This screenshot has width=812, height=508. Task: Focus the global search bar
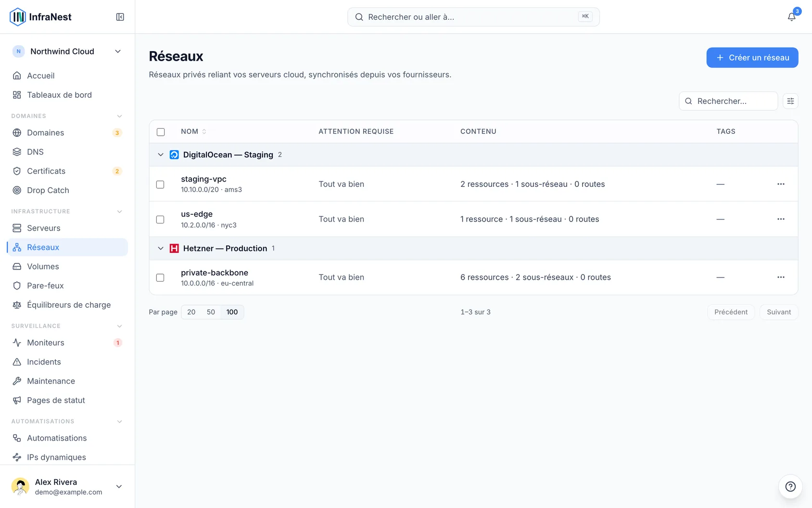[x=473, y=17]
